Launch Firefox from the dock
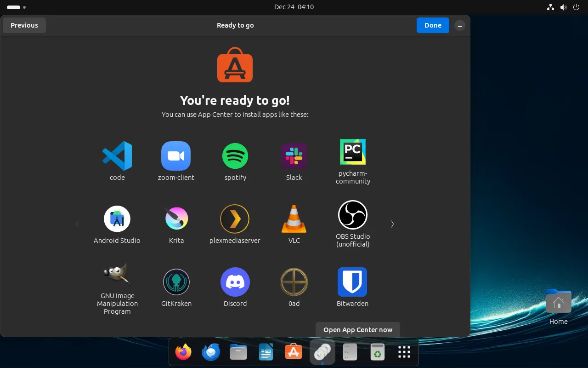The image size is (588, 368). pos(183,352)
